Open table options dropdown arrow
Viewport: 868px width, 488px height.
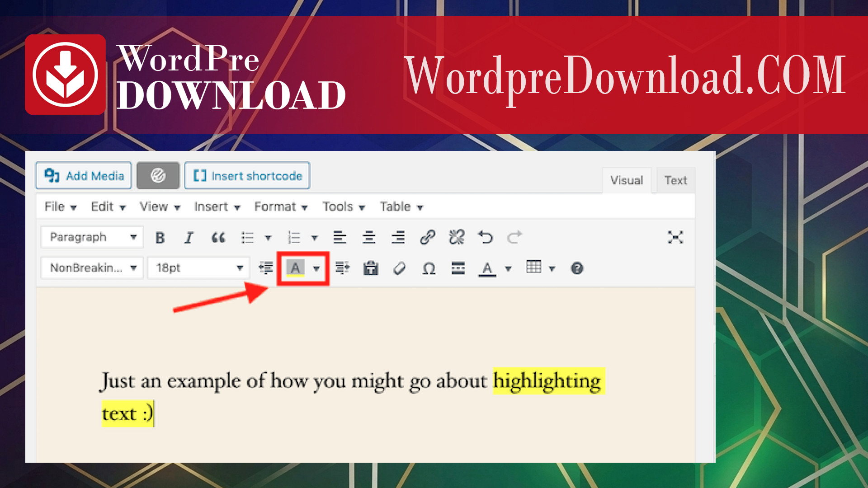[x=552, y=268]
